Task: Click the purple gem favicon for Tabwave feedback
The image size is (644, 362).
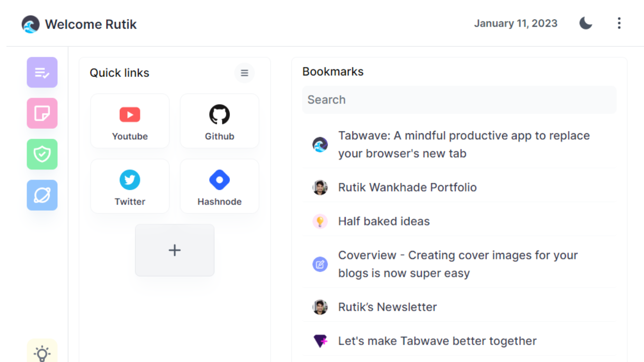Action: click(x=320, y=341)
